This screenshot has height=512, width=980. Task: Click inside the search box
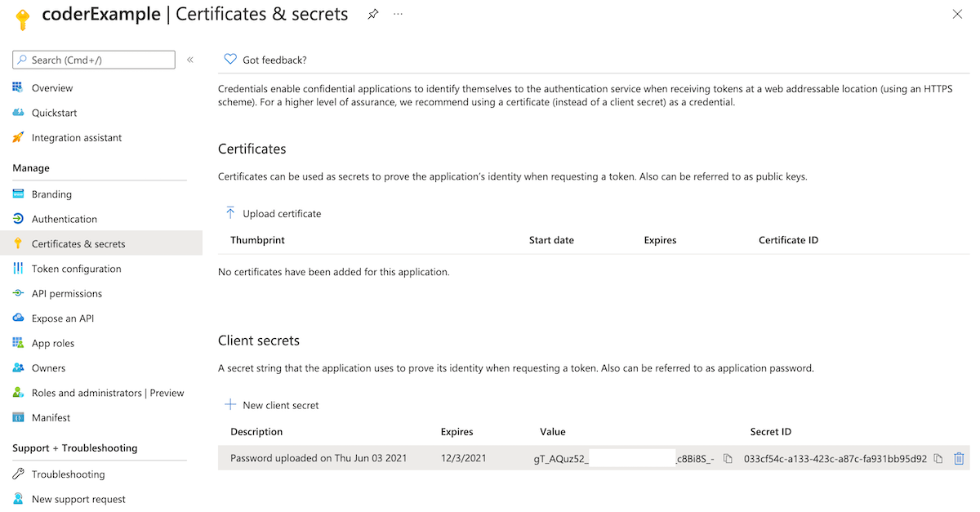coord(93,59)
